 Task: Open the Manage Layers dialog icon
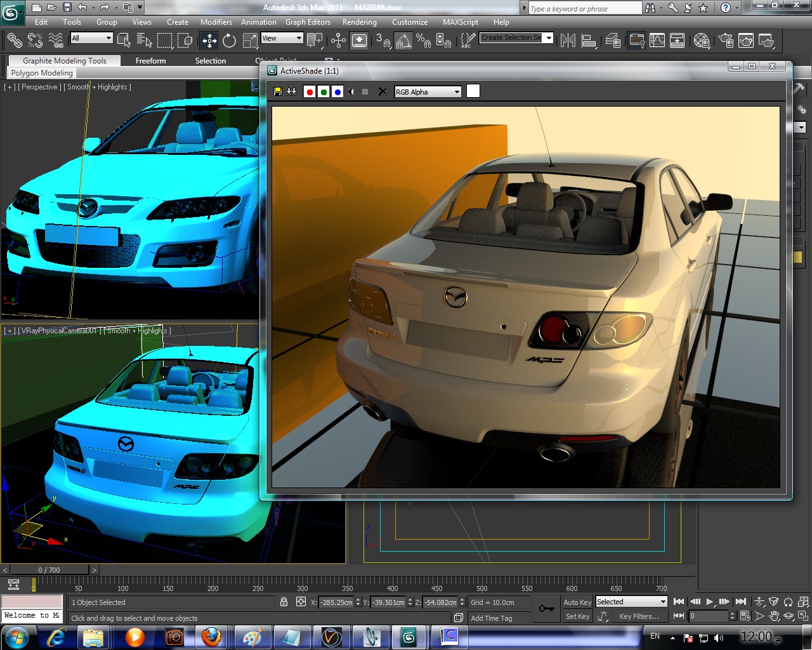click(x=613, y=41)
